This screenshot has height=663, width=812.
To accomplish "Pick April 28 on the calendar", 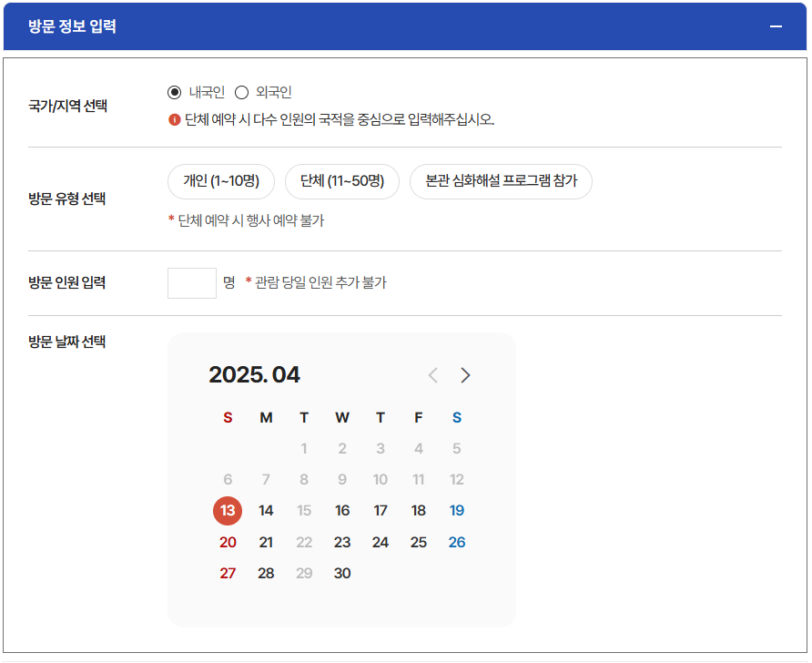I will (266, 574).
